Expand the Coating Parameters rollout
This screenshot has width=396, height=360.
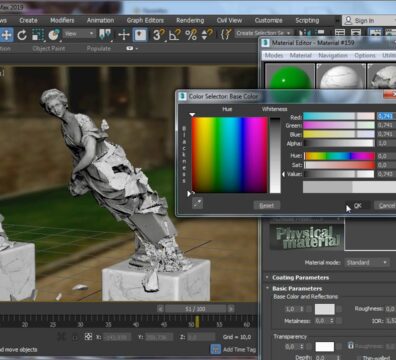300,277
